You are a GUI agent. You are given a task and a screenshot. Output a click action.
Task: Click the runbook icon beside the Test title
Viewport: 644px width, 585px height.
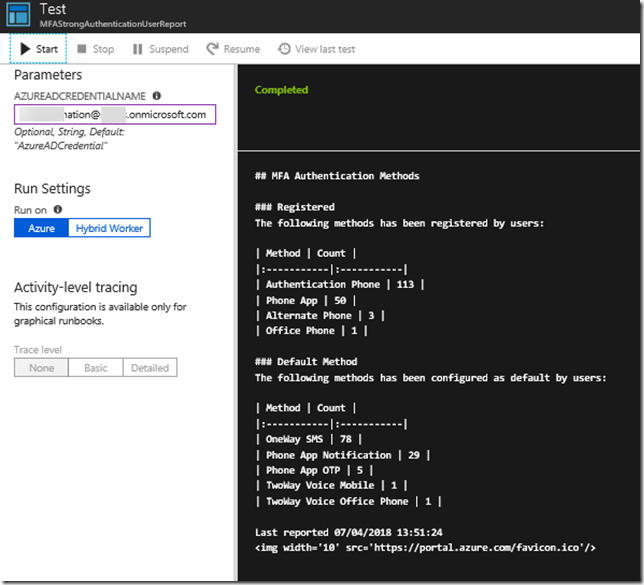[19, 16]
